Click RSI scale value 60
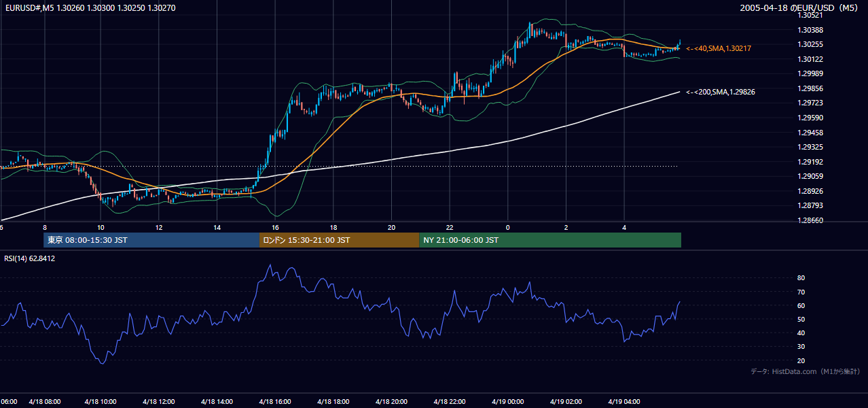Image resolution: width=868 pixels, height=408 pixels. [801, 305]
